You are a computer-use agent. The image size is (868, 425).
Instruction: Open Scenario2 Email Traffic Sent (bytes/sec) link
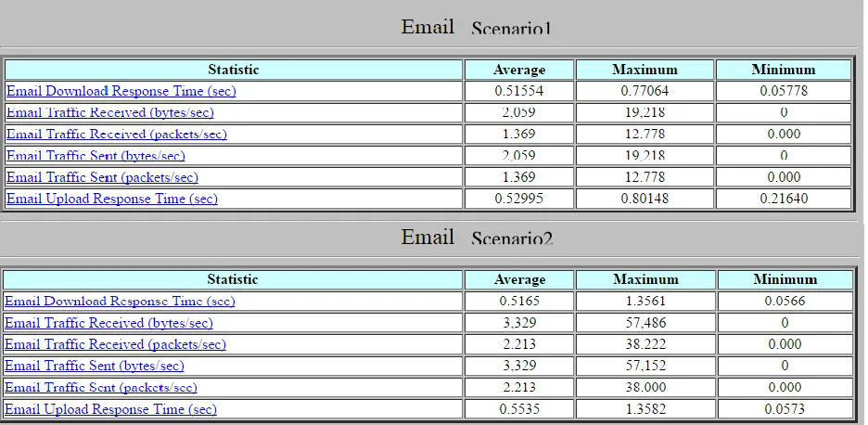(x=95, y=366)
